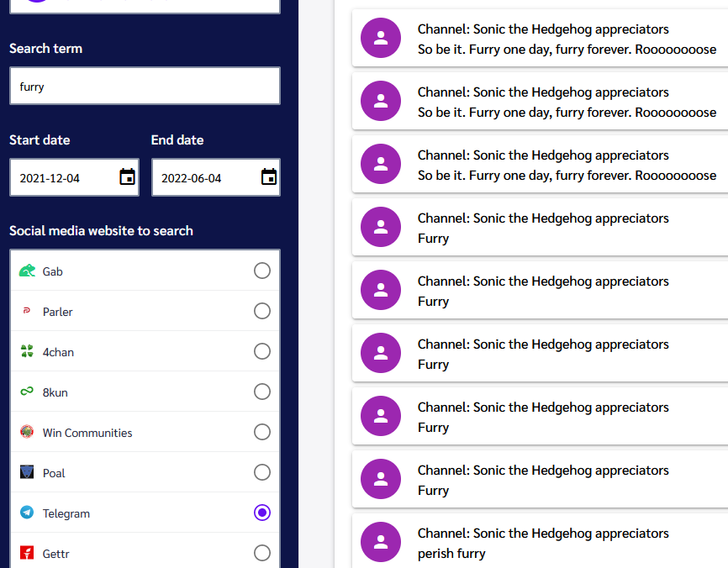Click the 'Telegram' website label
Screen dimensions: 728x568
(x=66, y=513)
